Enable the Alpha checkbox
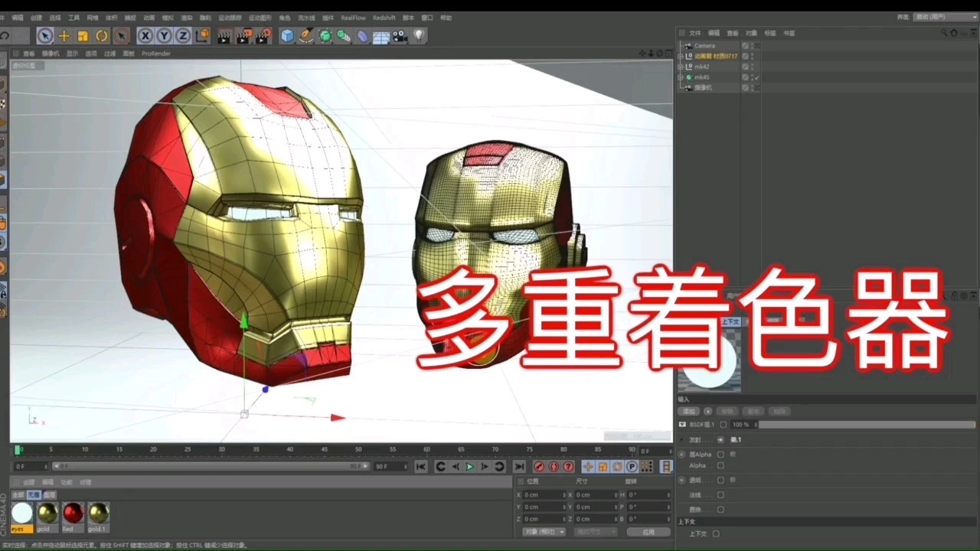The width and height of the screenshot is (980, 551). point(720,465)
